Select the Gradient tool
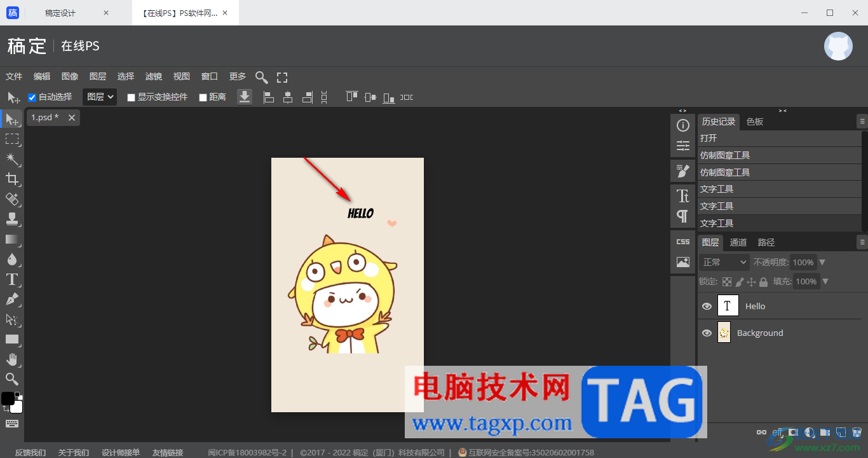 pyautogui.click(x=12, y=239)
